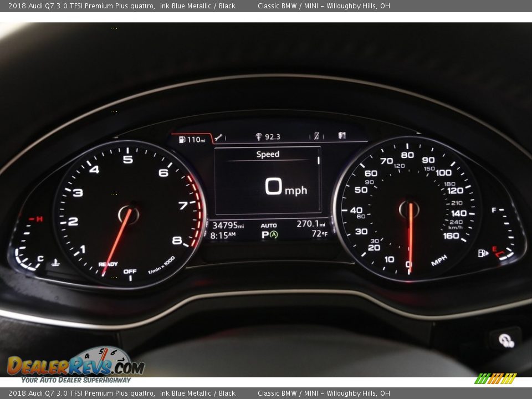Image resolution: width=532 pixels, height=399 pixels.
Task: Click the coolant temperature icon
Action: pyautogui.click(x=55, y=263)
